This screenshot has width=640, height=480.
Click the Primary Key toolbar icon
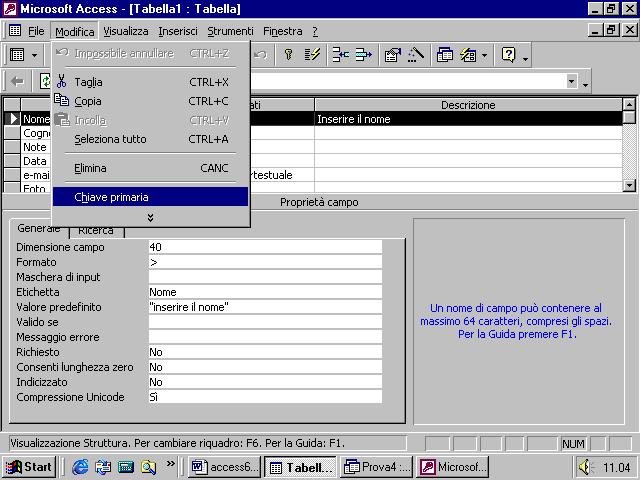pyautogui.click(x=288, y=55)
